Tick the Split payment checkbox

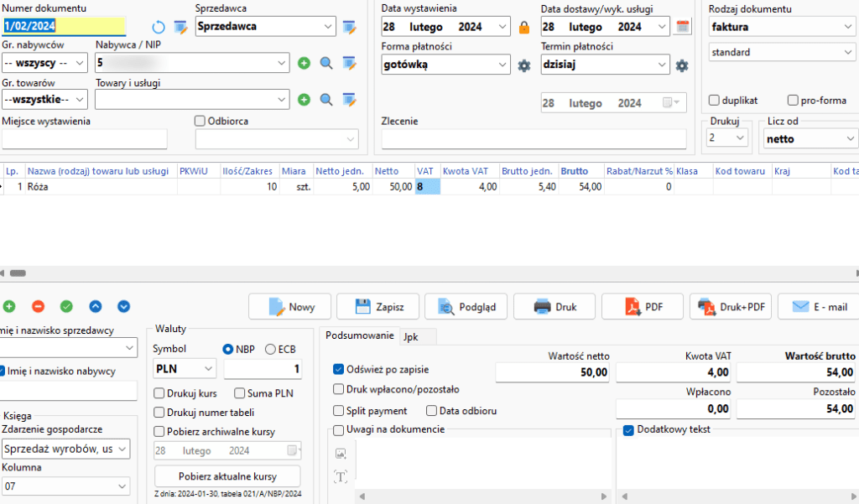(x=339, y=411)
